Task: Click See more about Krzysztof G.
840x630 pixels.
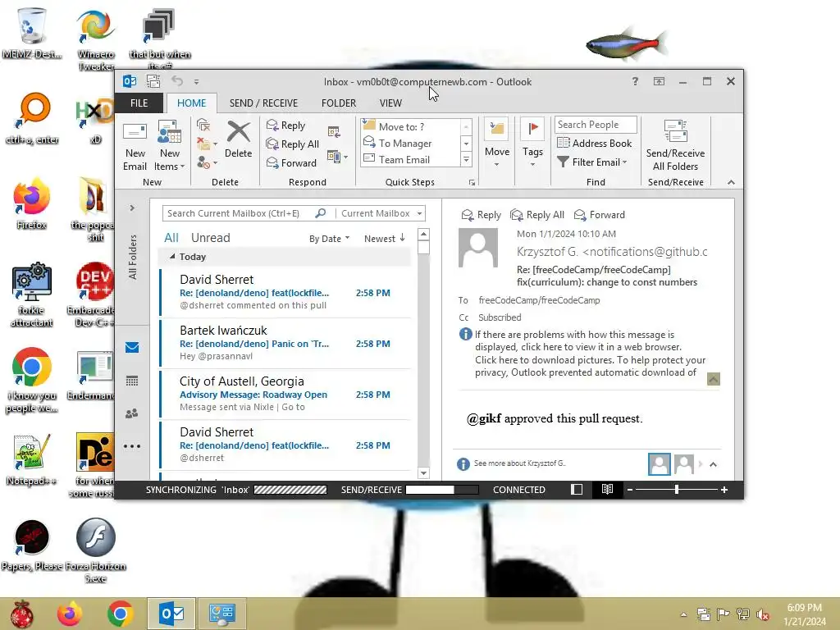Action: [519, 463]
